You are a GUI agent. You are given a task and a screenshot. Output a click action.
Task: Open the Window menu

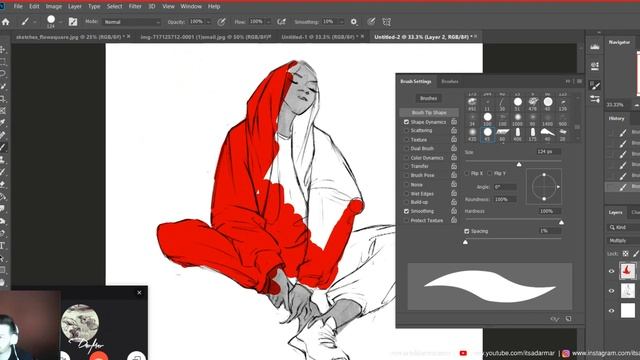[x=191, y=7]
